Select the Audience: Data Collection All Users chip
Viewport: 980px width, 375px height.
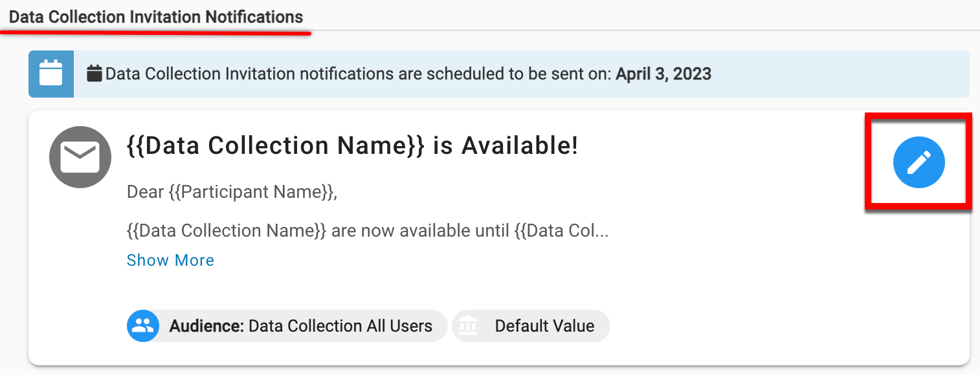click(x=287, y=326)
